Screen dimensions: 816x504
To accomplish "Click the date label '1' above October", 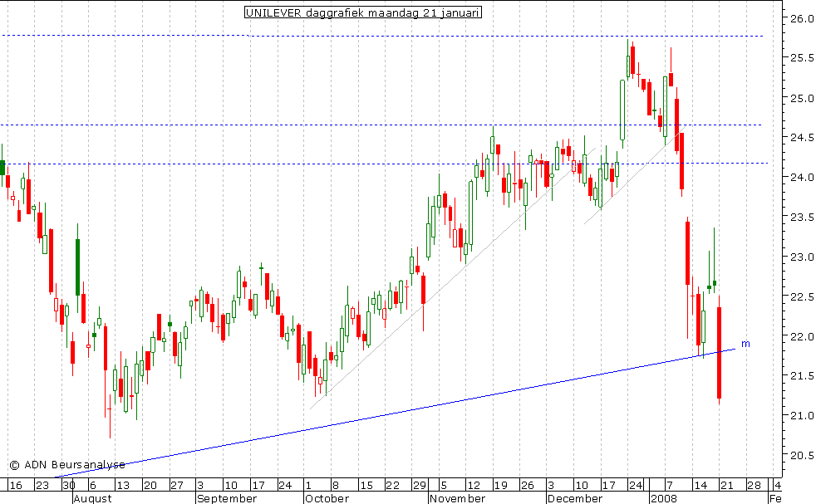I will pos(308,485).
